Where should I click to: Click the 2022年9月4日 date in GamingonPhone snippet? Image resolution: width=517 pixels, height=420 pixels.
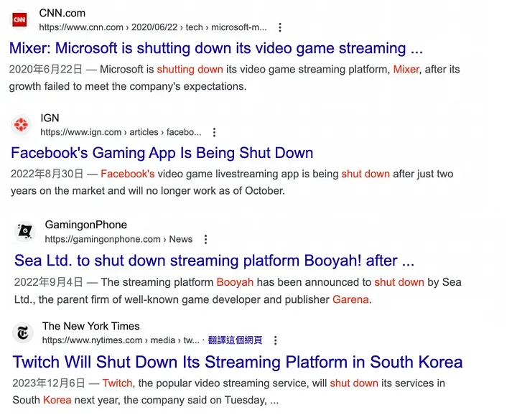point(49,282)
